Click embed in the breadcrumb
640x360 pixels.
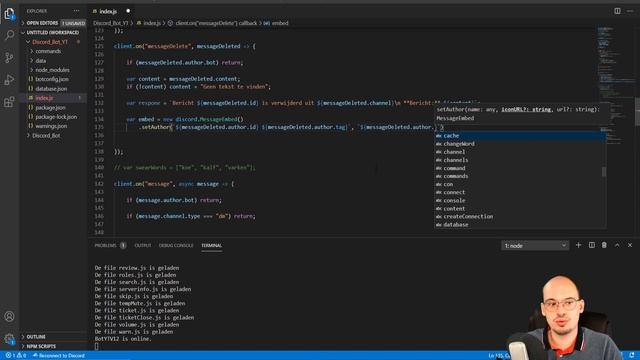(x=276, y=23)
